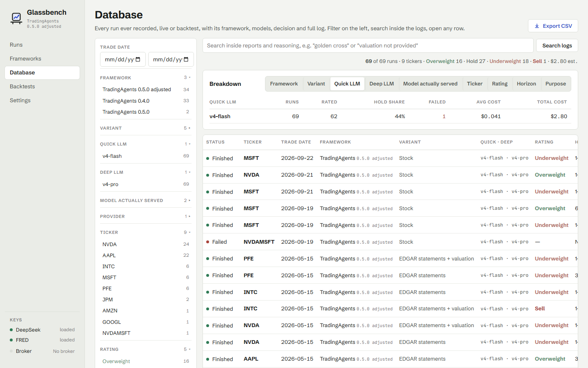Filter by NVDAMSFT ticker in sidebar

click(145, 333)
